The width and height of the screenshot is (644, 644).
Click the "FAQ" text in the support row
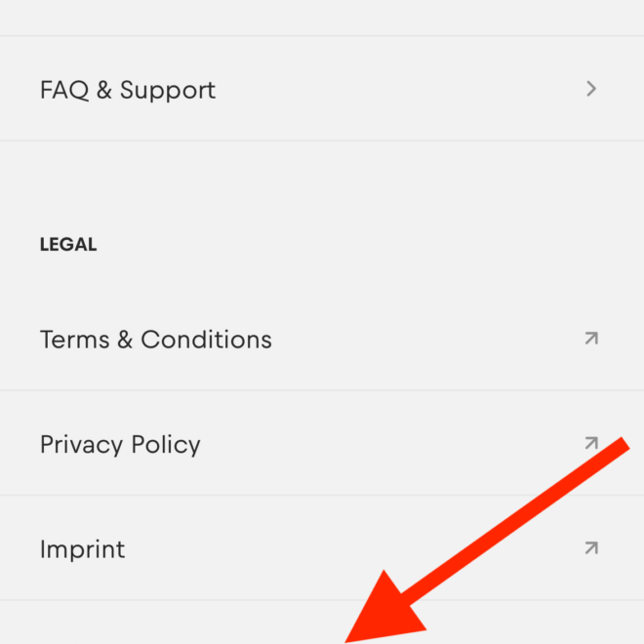[x=64, y=90]
